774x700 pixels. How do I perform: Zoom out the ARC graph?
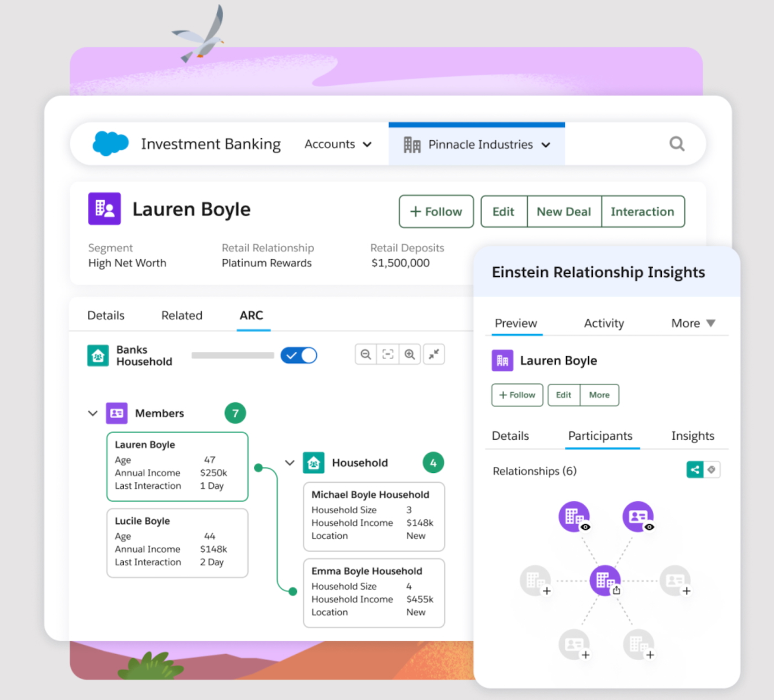tap(365, 354)
